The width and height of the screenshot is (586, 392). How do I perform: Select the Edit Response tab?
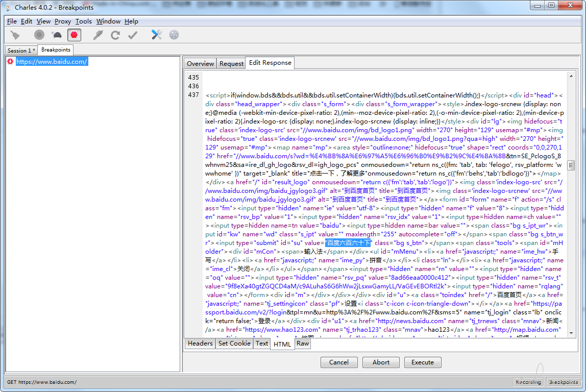coord(270,63)
